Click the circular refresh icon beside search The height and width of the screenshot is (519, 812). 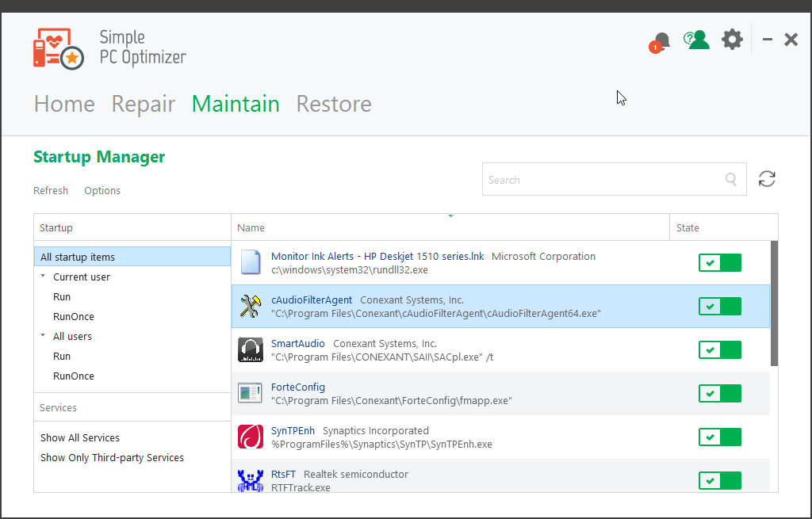[x=766, y=179]
